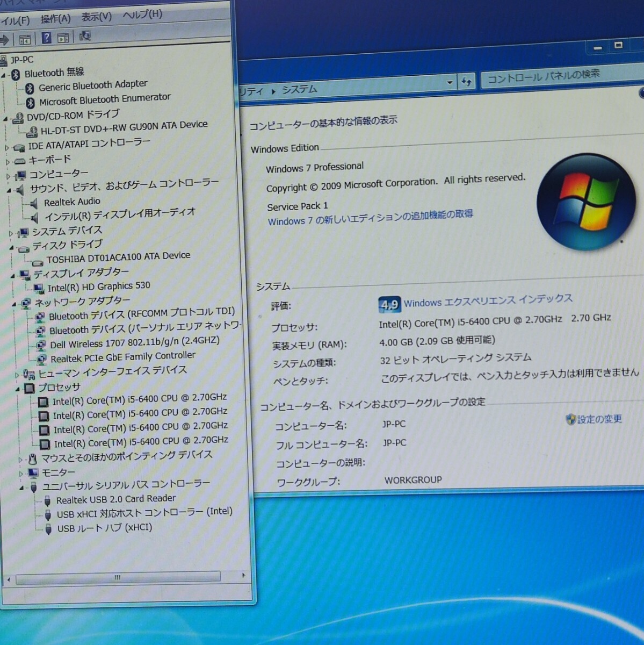
Task: Click the モニター monitor icon
Action: (x=33, y=473)
